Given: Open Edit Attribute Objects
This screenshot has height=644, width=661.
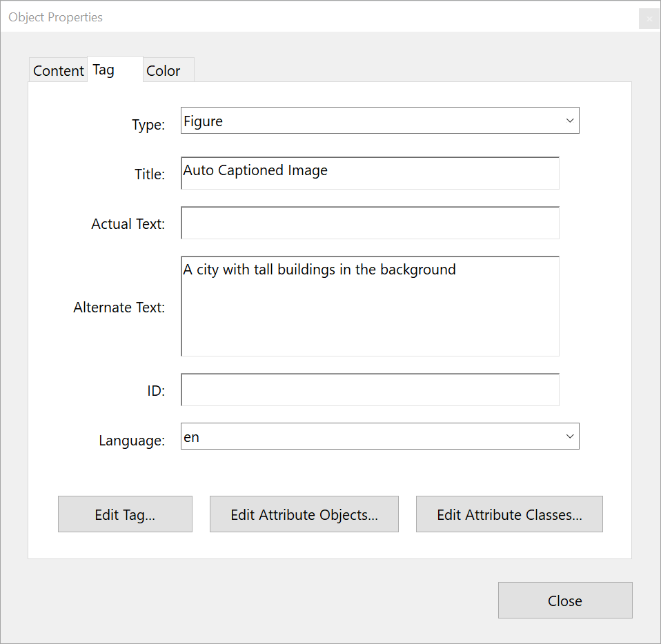Looking at the screenshot, I should click(x=304, y=514).
